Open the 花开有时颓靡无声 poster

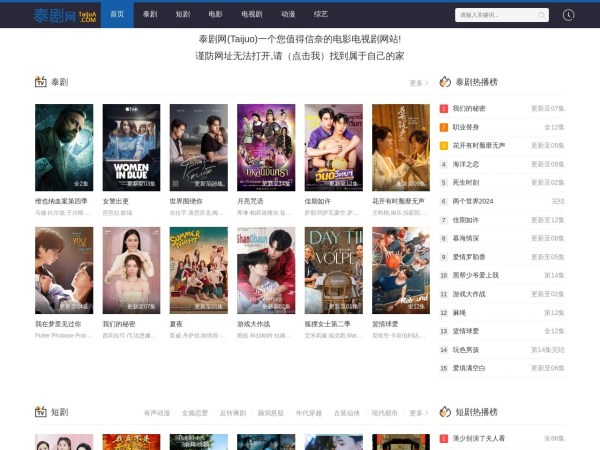point(401,147)
